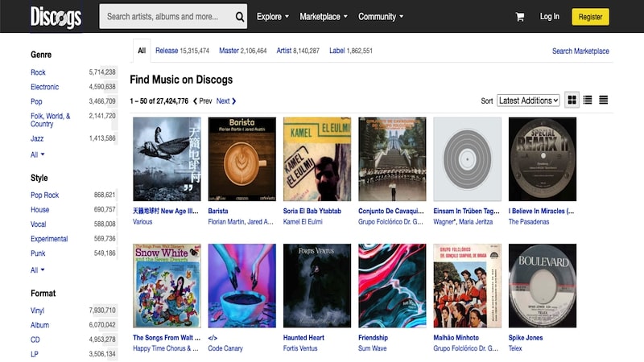Open Soria El Bab Ytabtab title
The image size is (644, 362).
coord(312,211)
